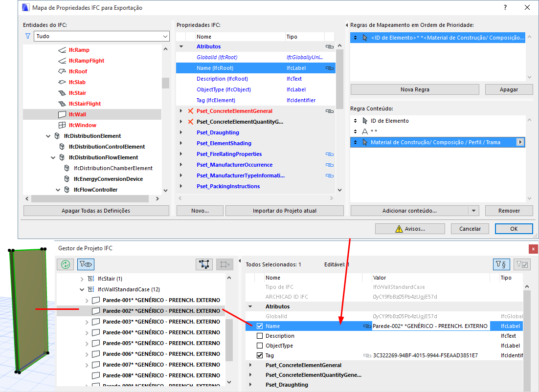This screenshot has width=539, height=392.
Task: Click red X icon on Pset_ConcreteElementQuantityG row
Action: (190, 122)
